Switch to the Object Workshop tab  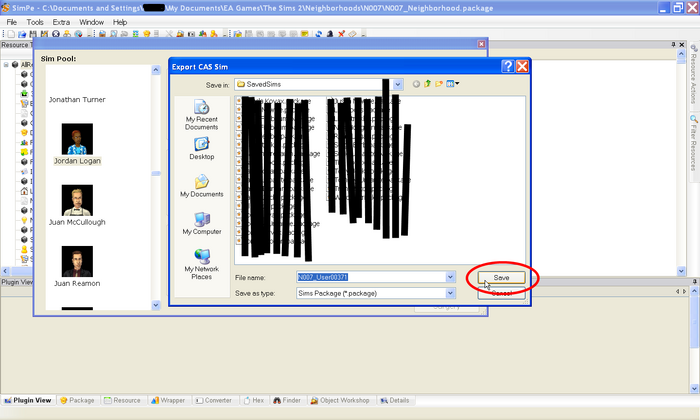340,400
